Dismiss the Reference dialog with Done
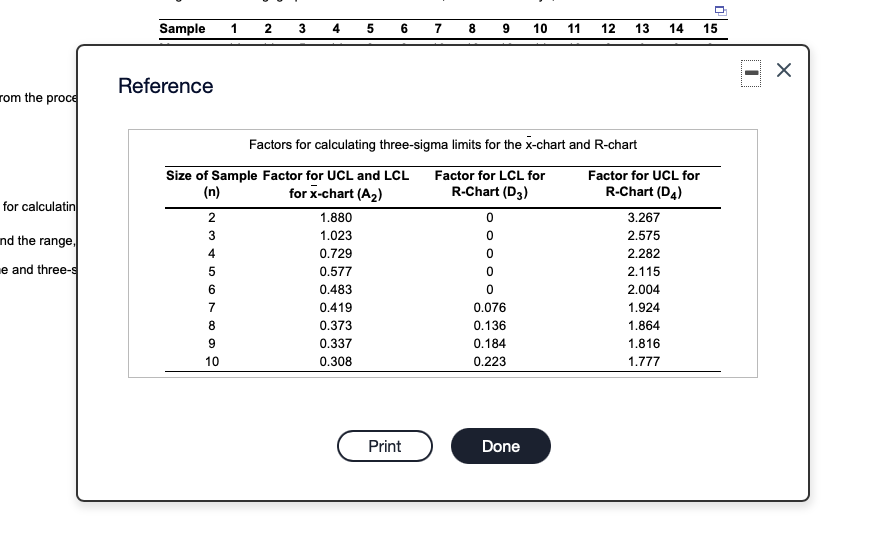The height and width of the screenshot is (551, 872). point(501,446)
